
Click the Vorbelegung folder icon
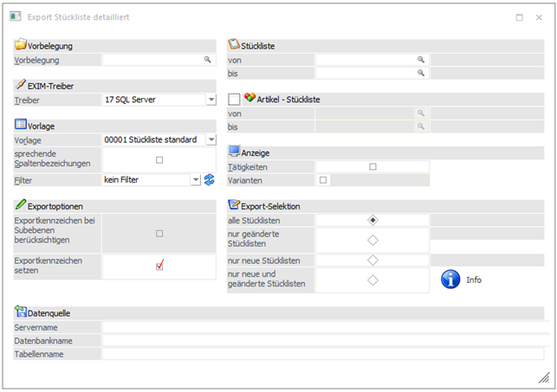coord(21,45)
